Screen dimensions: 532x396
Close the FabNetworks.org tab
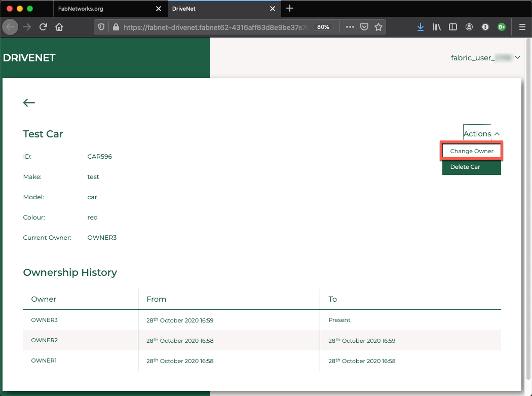[x=159, y=9]
